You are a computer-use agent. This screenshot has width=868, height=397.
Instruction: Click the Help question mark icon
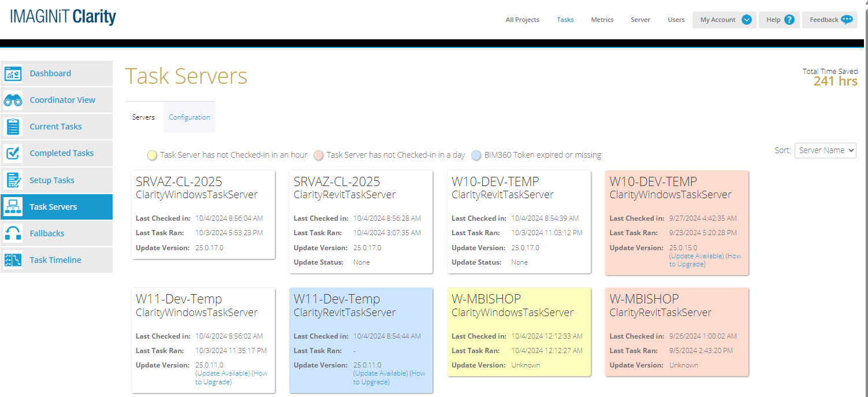point(789,20)
